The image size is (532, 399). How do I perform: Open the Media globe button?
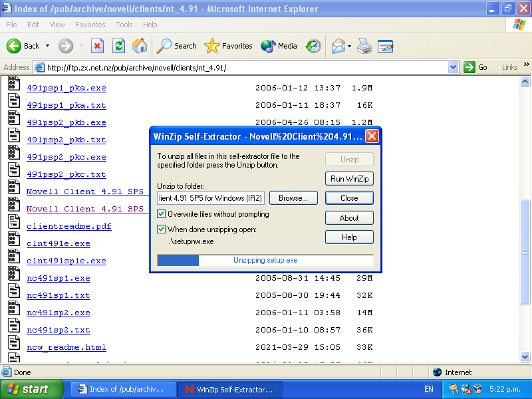[x=279, y=46]
